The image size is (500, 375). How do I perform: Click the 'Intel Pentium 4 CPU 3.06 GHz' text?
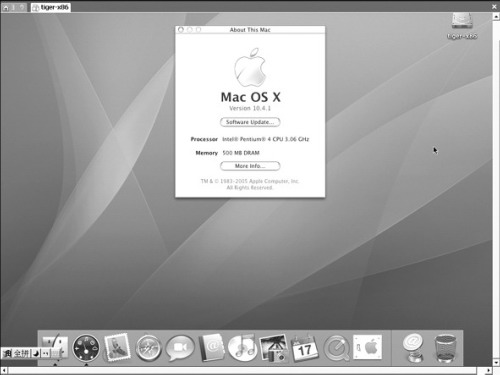click(266, 139)
